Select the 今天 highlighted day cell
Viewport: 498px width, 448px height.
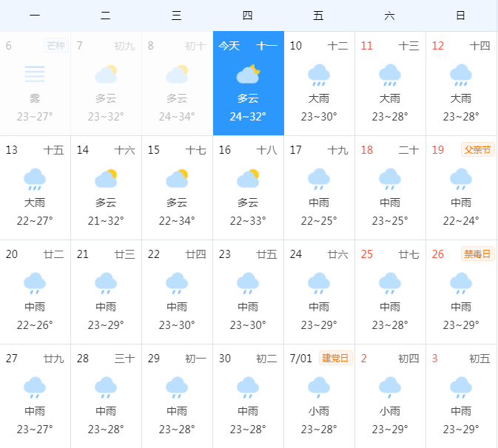coord(249,83)
